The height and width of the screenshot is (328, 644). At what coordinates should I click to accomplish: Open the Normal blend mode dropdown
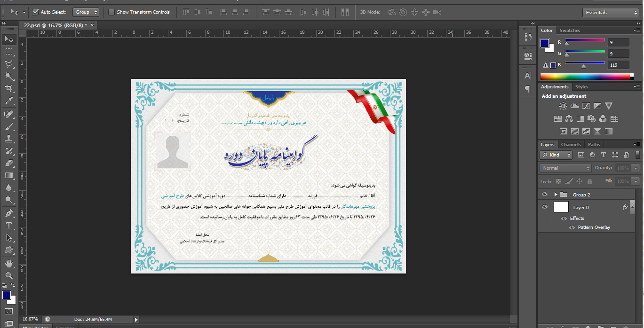click(566, 168)
